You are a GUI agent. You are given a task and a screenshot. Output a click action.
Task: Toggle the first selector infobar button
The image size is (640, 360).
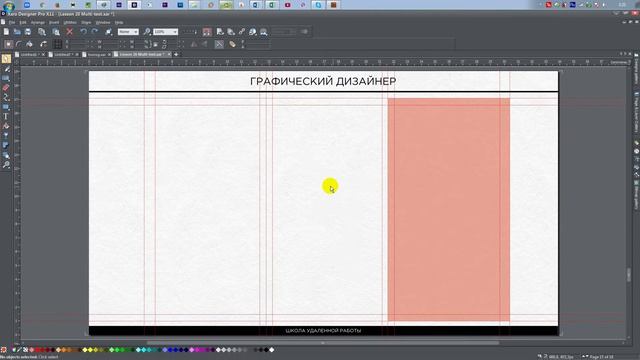8,44
